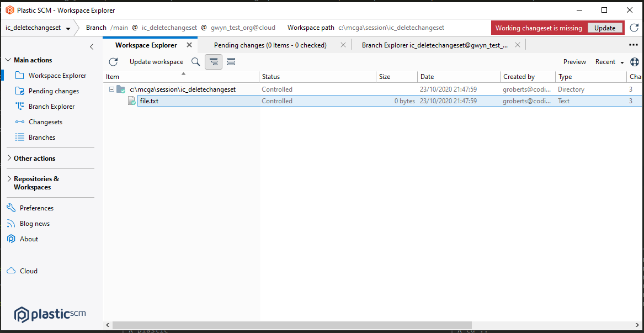Open the Branch Explorer sidebar icon
The height and width of the screenshot is (333, 644).
click(19, 106)
